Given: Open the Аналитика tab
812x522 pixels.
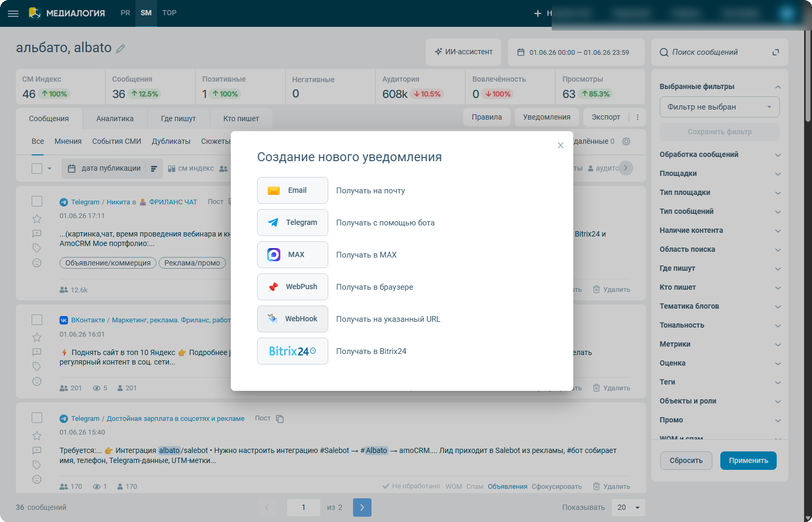Looking at the screenshot, I should point(115,119).
